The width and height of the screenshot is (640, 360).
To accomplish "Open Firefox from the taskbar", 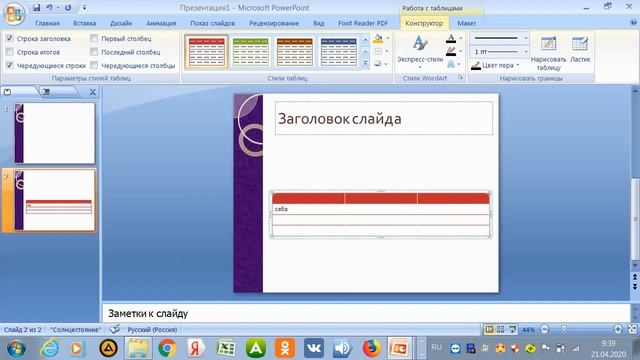I will click(x=371, y=348).
